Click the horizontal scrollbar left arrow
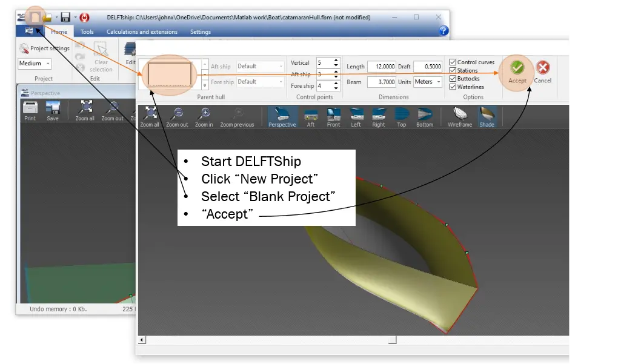This screenshot has height=364, width=618. (x=142, y=340)
